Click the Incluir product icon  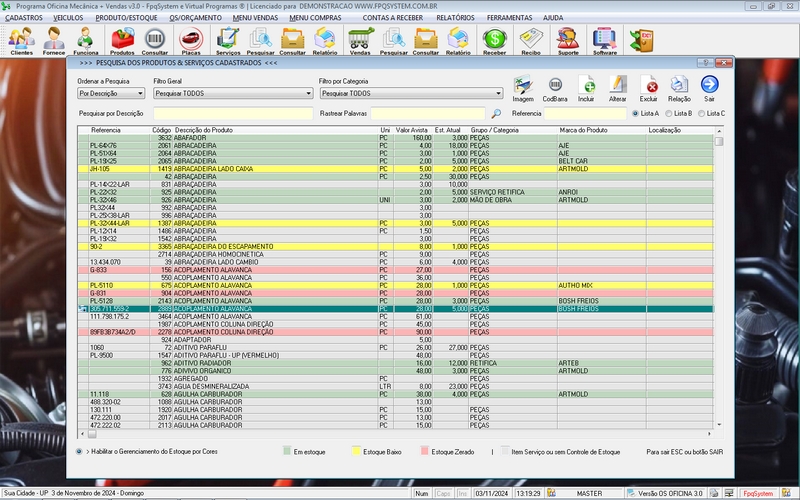pos(586,87)
